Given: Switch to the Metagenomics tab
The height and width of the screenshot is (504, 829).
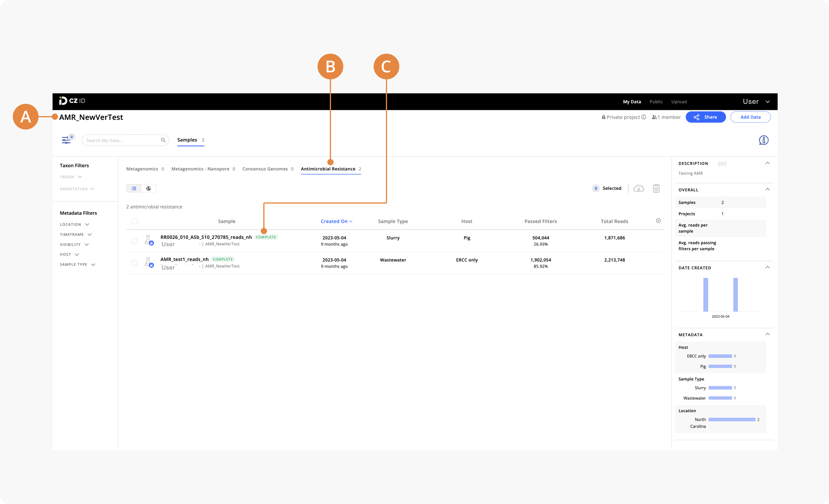Looking at the screenshot, I should (x=145, y=169).
